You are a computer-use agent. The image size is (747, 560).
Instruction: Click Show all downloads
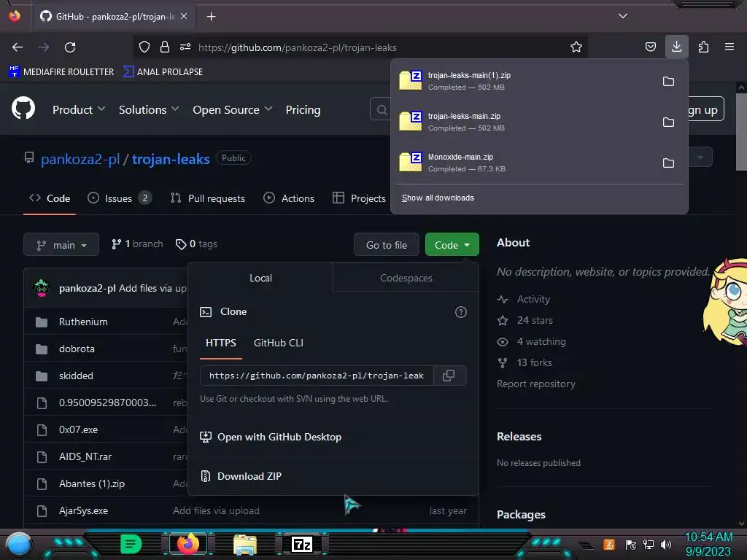438,198
